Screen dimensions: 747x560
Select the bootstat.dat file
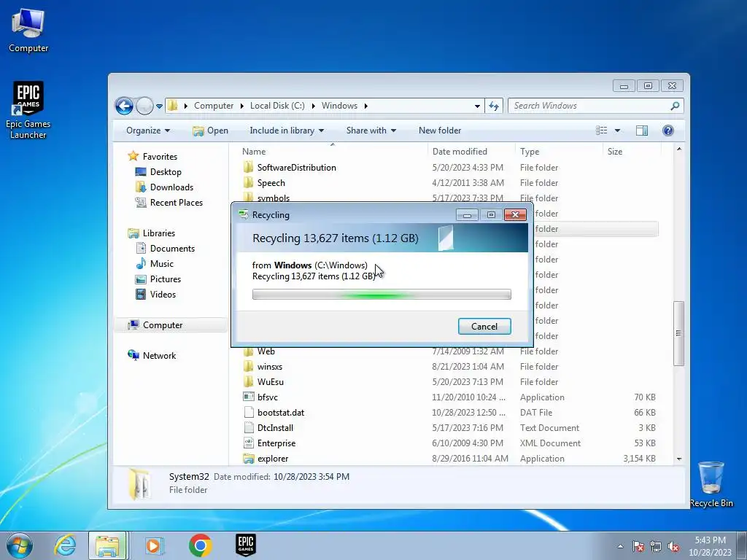[x=281, y=413]
